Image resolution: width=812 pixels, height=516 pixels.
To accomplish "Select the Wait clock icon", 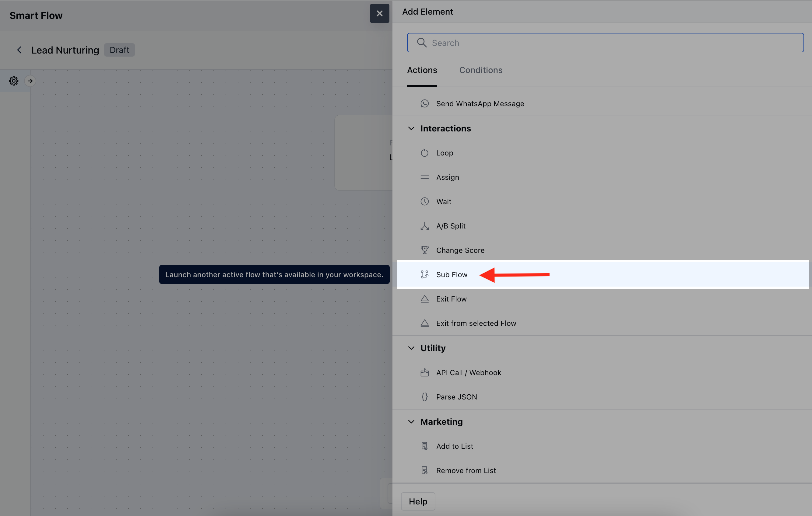I will pos(424,201).
